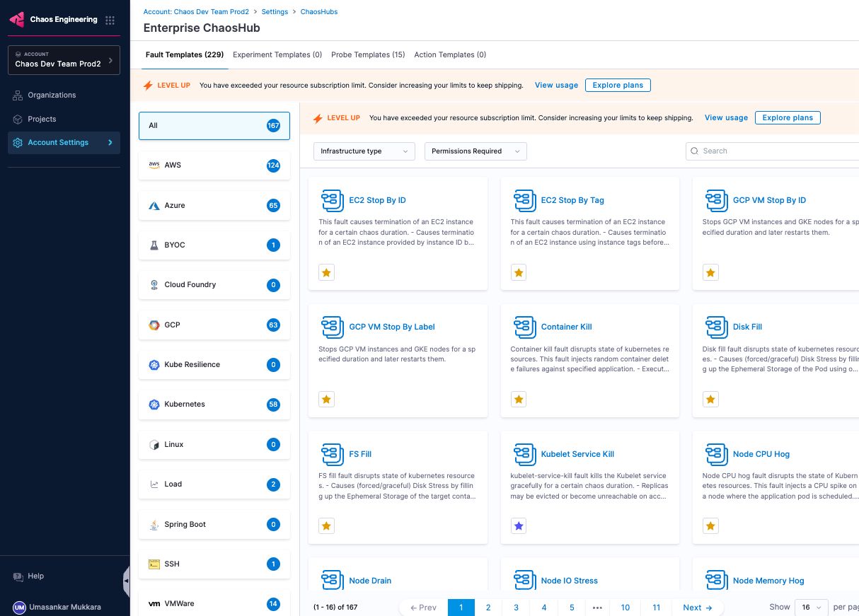The width and height of the screenshot is (859, 616).
Task: Click View usage in the inner banner
Action: click(x=726, y=117)
